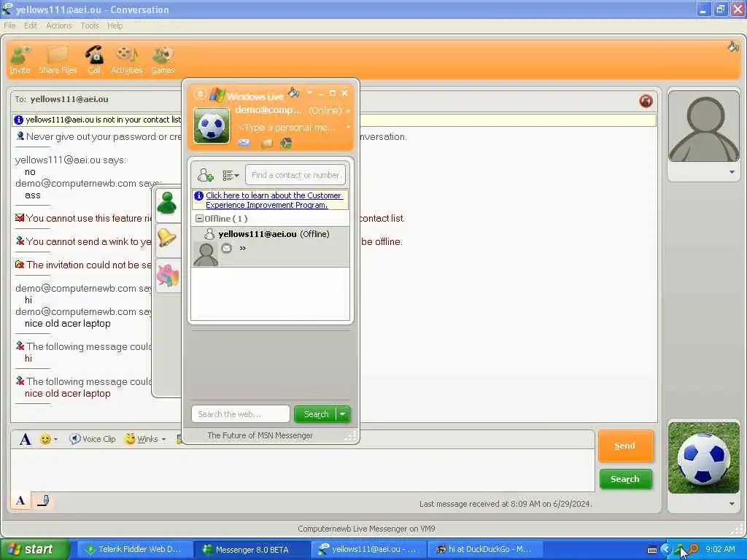Click the Add a contact icon
The image size is (747, 560).
coord(205,175)
